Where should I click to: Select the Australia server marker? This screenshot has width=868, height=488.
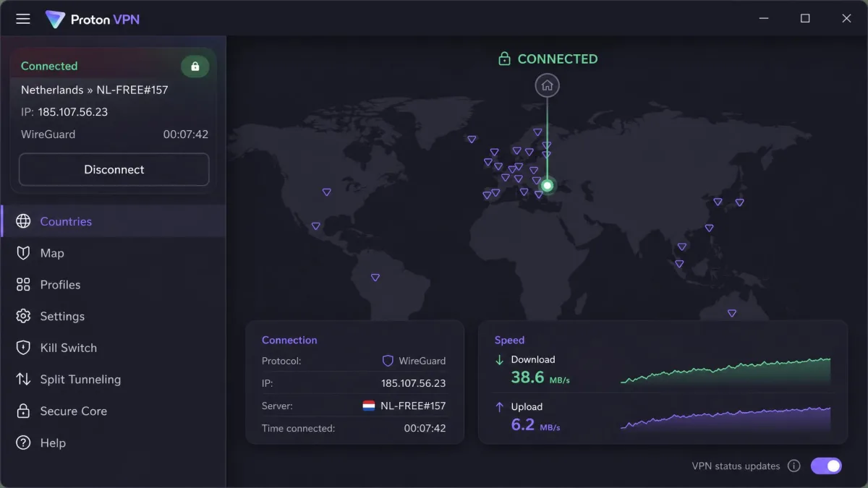[x=732, y=313]
